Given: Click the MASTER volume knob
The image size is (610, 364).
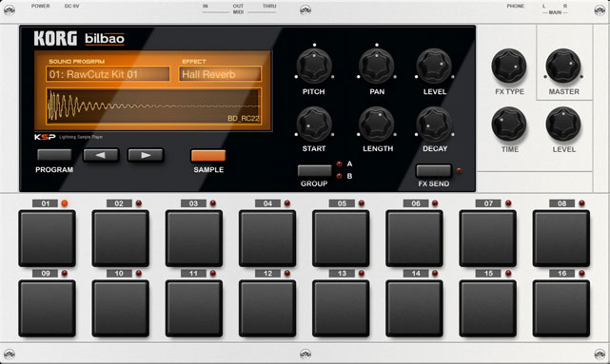Looking at the screenshot, I should (x=563, y=67).
